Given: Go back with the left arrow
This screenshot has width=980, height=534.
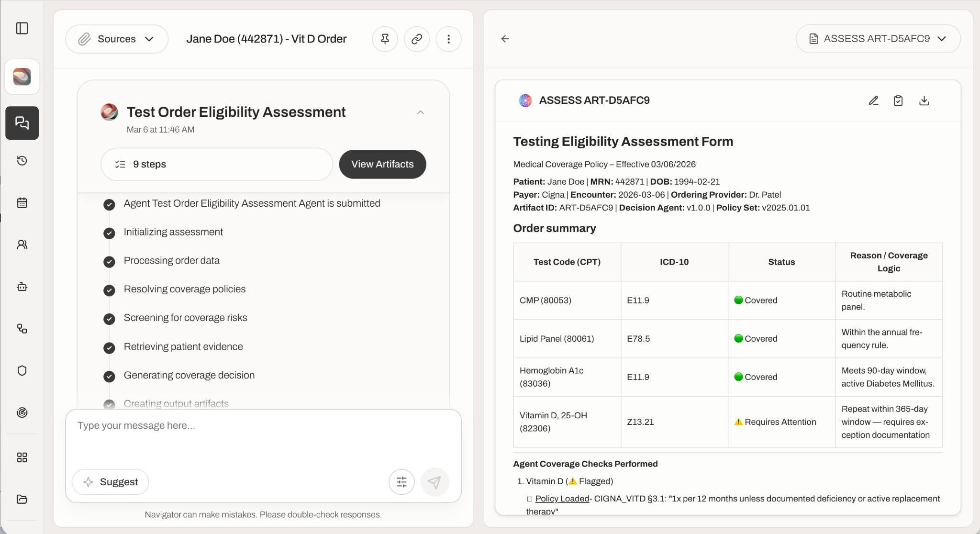Looking at the screenshot, I should pyautogui.click(x=505, y=39).
